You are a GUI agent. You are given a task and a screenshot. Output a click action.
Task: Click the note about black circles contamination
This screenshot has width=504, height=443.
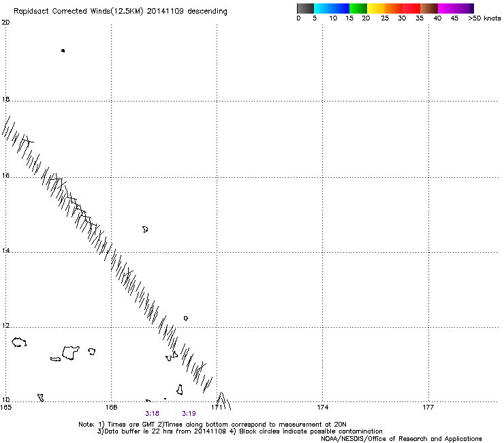click(x=311, y=431)
